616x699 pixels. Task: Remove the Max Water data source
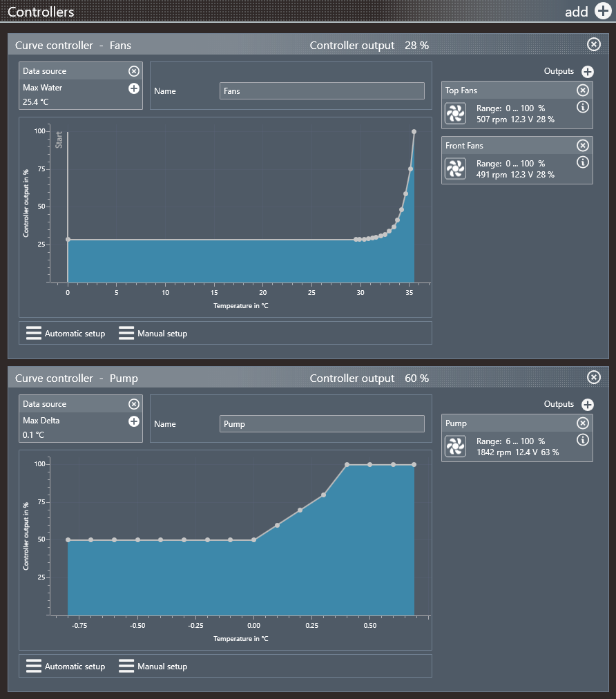pyautogui.click(x=134, y=71)
